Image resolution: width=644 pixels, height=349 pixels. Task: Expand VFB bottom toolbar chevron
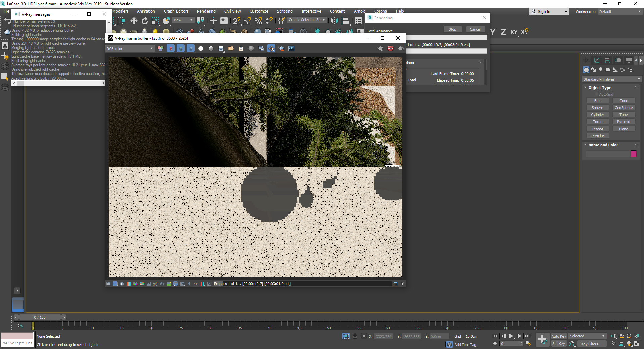[x=402, y=284]
